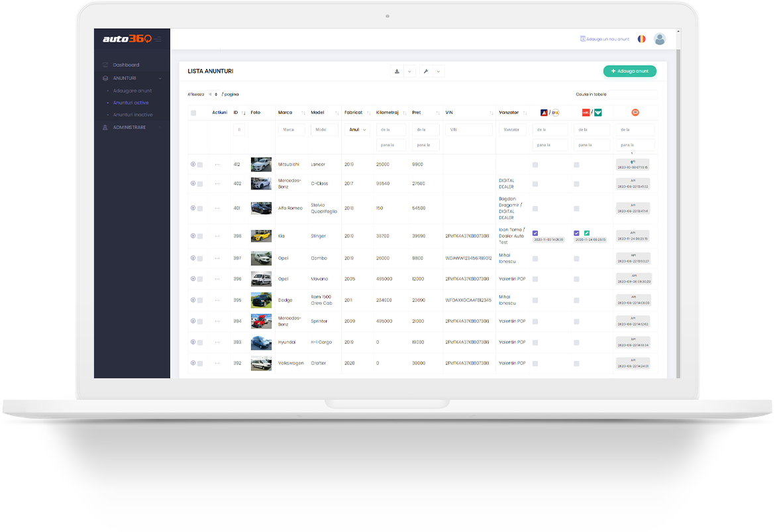Select the row checkbox for Volkswagen Crafter
This screenshot has width=775, height=532.
pyautogui.click(x=199, y=364)
